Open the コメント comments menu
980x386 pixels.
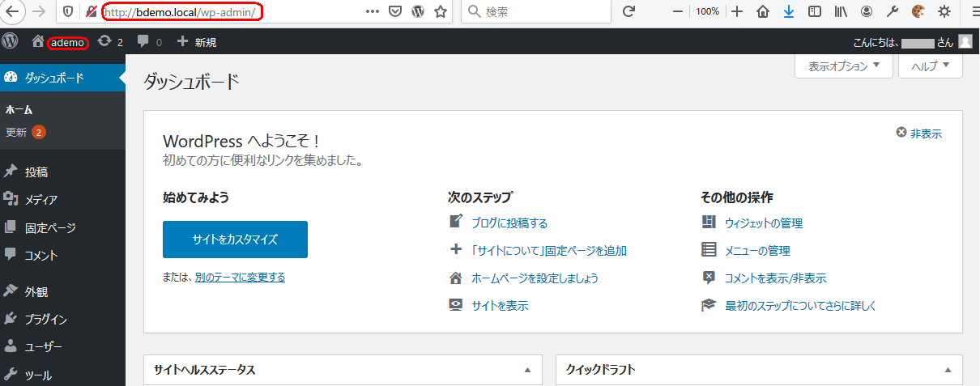coord(62,255)
